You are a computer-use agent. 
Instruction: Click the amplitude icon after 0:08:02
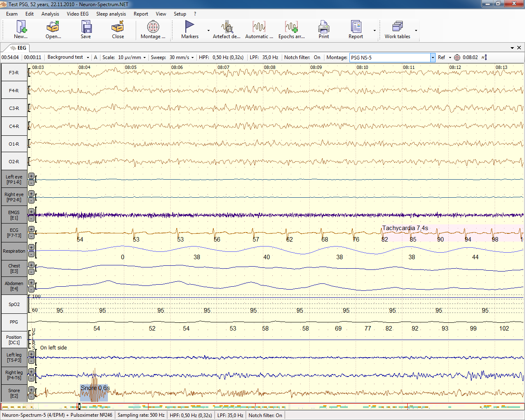[484, 57]
